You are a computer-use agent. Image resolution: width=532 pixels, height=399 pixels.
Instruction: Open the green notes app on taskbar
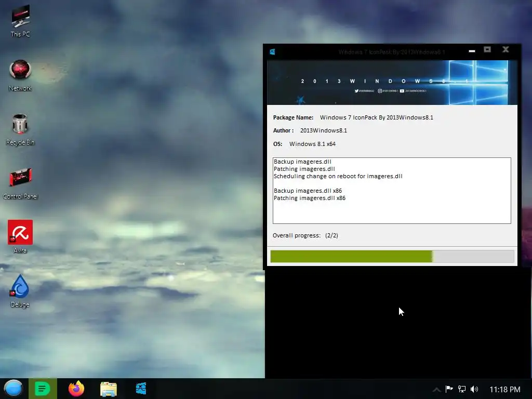[43, 389]
